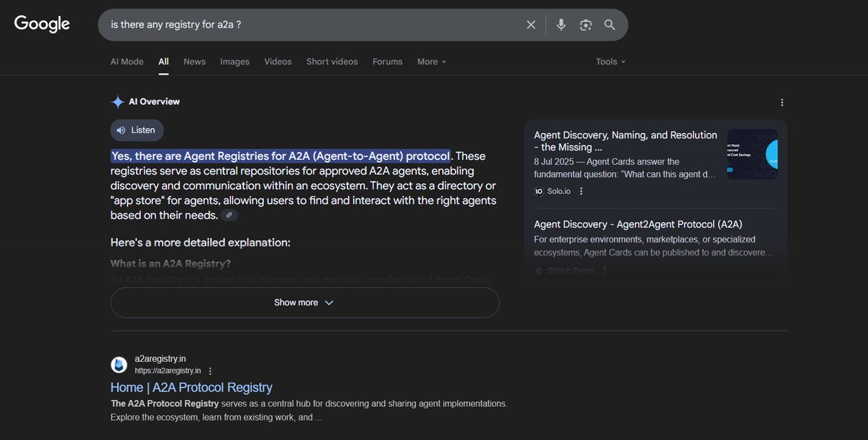Start voice search with microphone icon
Image resolution: width=868 pixels, height=440 pixels.
(x=561, y=25)
